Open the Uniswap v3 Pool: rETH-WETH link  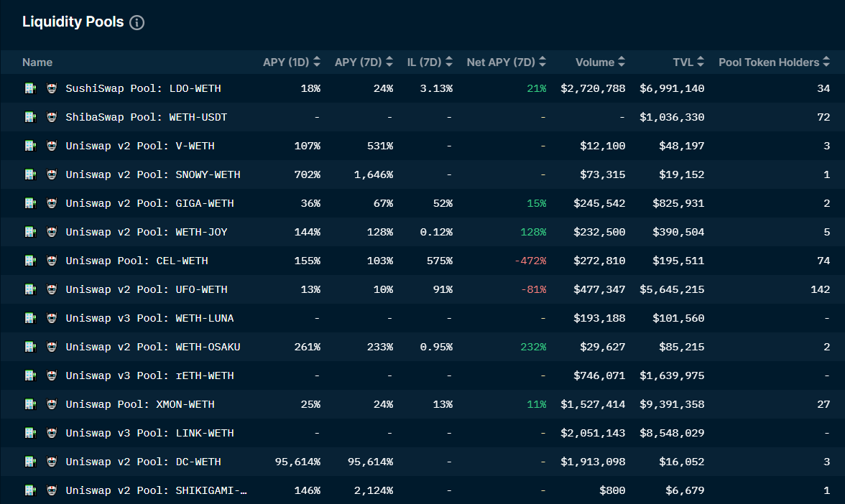click(149, 375)
